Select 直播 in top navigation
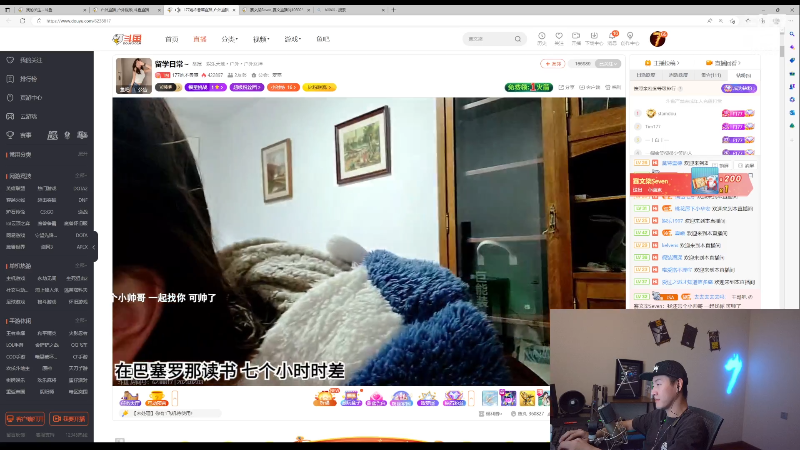This screenshot has width=800, height=450. coord(200,39)
